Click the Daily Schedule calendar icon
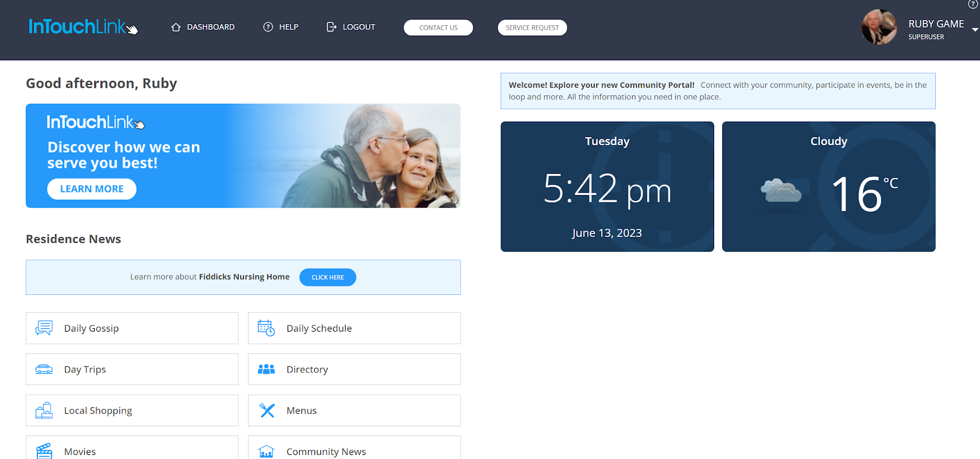The height and width of the screenshot is (459, 980). pos(266,328)
